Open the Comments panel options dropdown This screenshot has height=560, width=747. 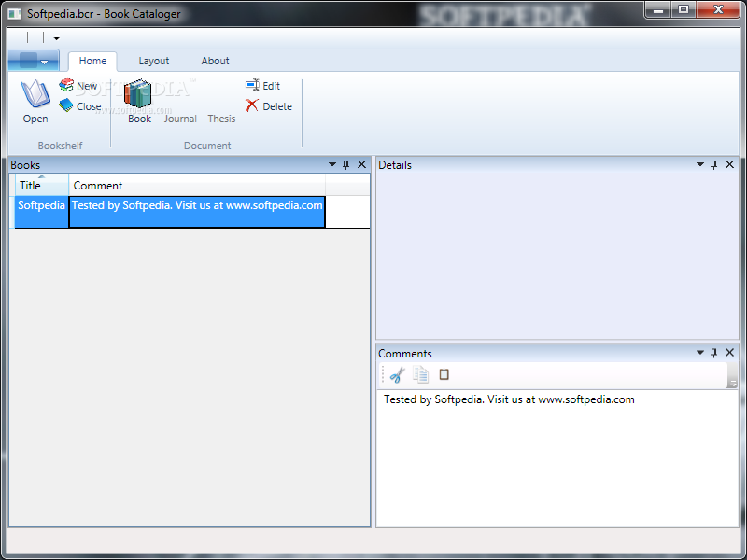pos(699,353)
